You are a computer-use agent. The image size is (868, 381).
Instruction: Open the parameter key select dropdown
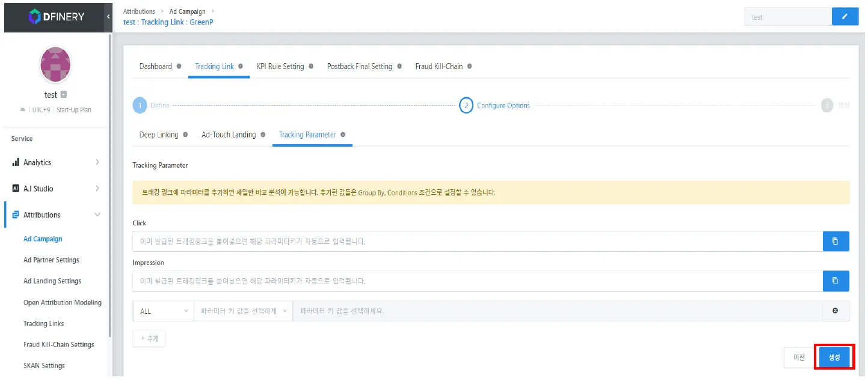[x=243, y=311]
